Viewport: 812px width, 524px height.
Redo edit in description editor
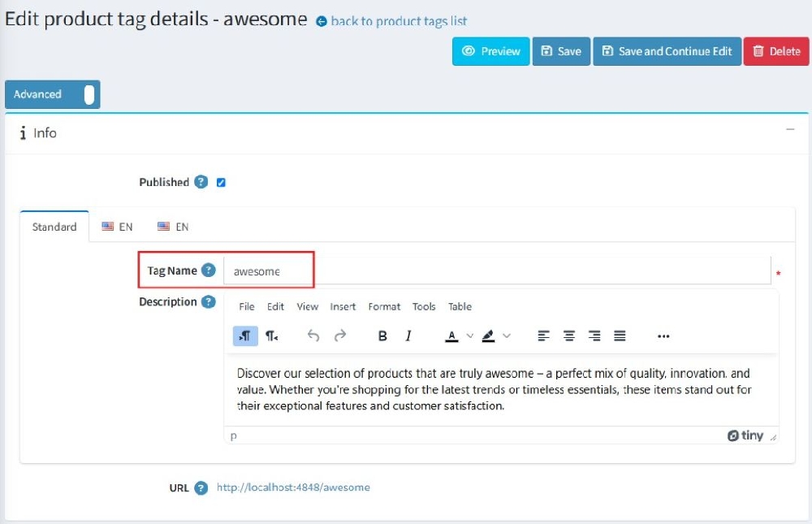pos(339,336)
